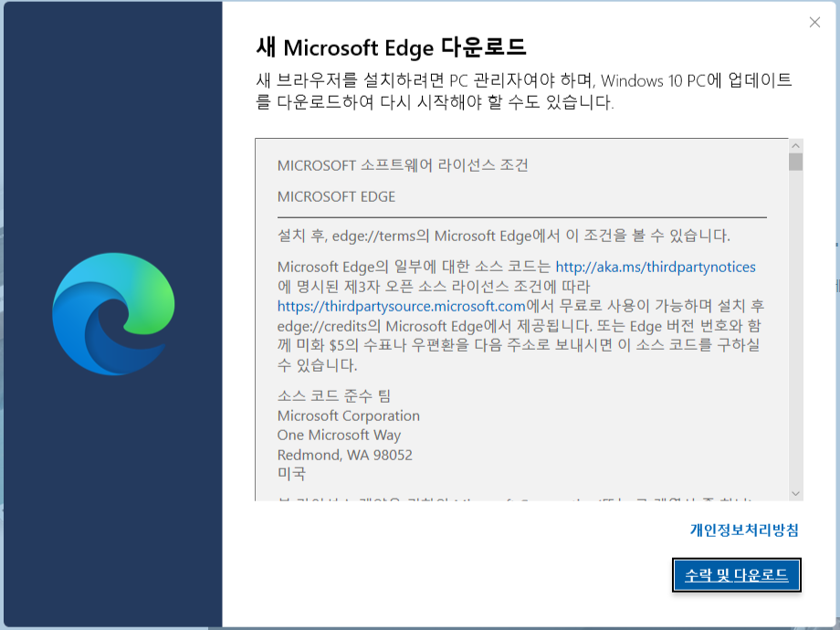Click the text MICROSOFT 소프트웨어 라이선스 조건
The height and width of the screenshot is (630, 840).
click(x=403, y=165)
